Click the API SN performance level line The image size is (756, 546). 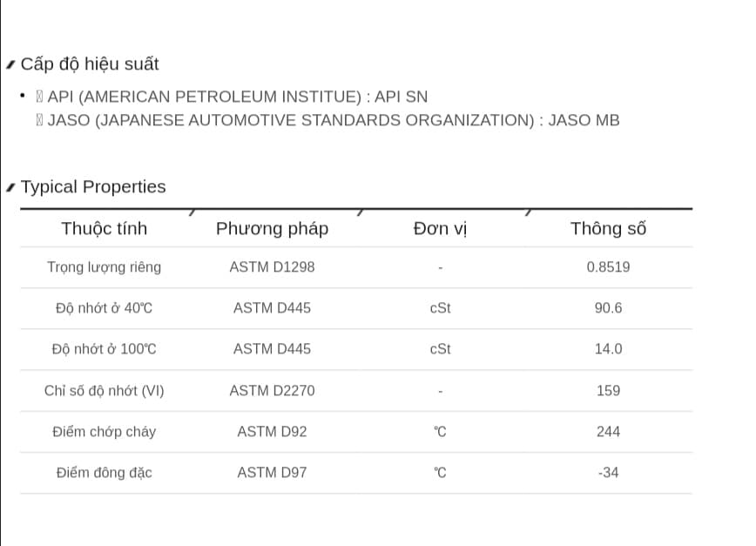[x=232, y=97]
